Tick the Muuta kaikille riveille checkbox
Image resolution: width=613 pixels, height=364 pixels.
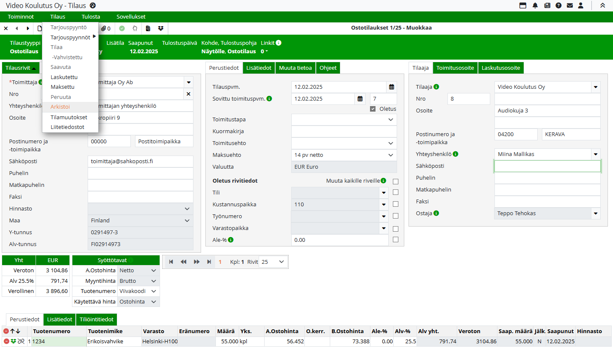[395, 182]
